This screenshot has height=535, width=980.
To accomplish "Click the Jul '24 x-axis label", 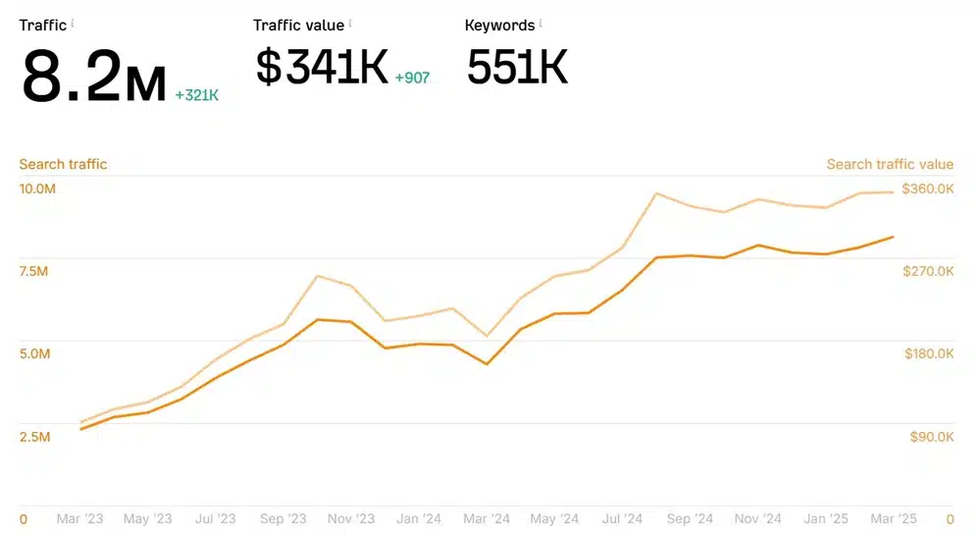I will click(621, 518).
